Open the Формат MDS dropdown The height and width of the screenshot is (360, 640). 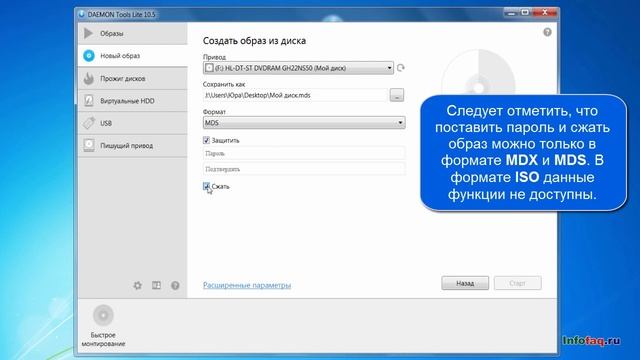coord(304,122)
